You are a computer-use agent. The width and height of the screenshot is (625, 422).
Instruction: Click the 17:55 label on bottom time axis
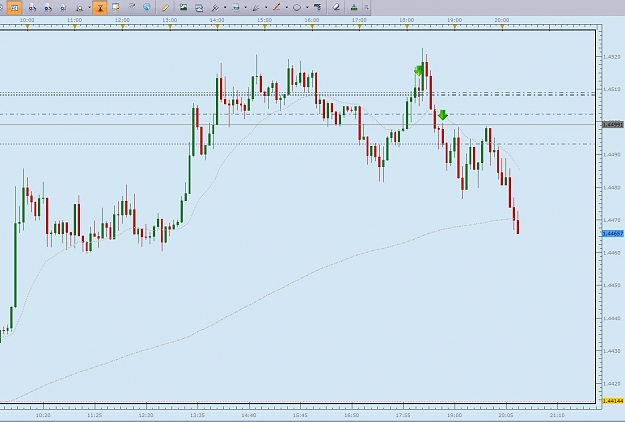[x=403, y=415]
